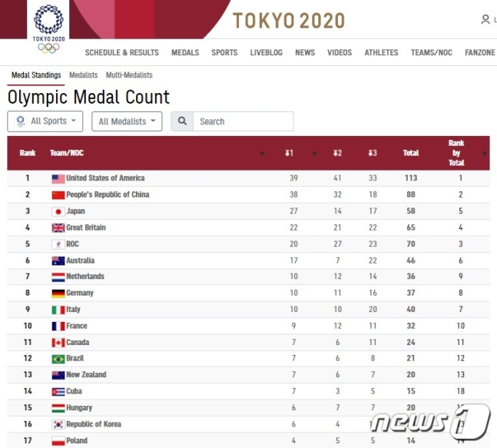Open the user account profile icon

485,20
